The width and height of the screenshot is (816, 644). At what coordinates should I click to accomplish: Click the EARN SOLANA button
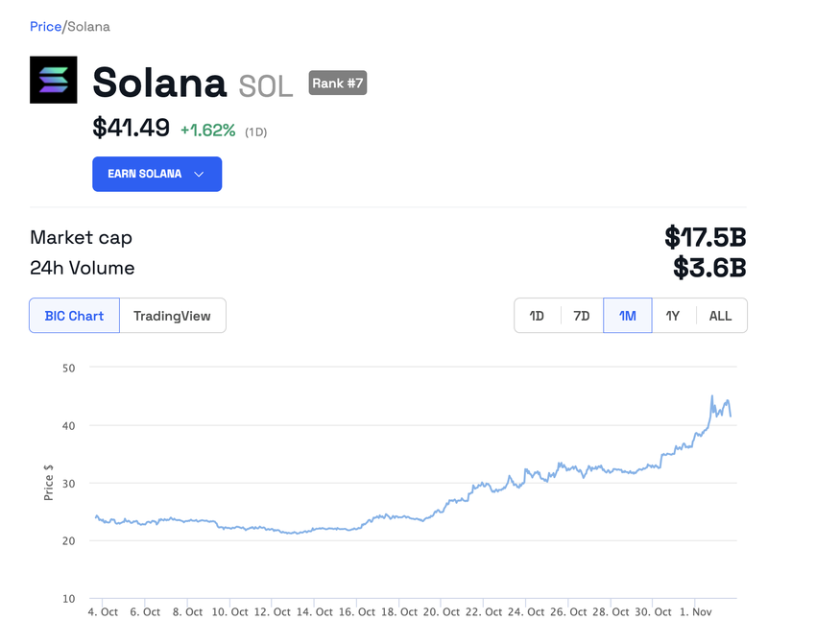click(156, 174)
